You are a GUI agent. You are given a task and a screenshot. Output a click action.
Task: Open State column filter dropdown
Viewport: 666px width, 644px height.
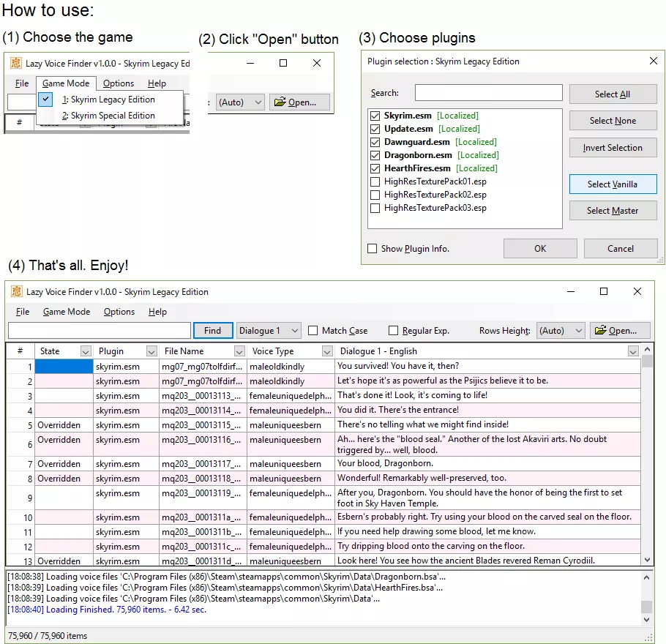[86, 351]
